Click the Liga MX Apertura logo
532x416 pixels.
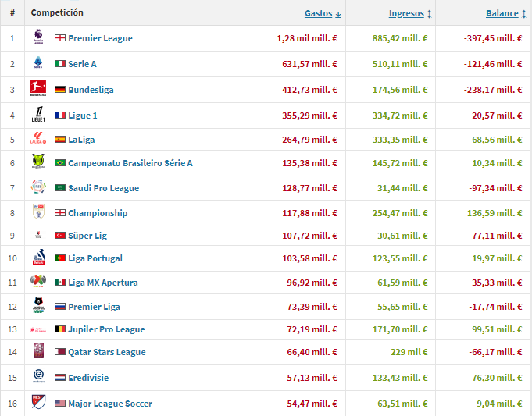(38, 281)
